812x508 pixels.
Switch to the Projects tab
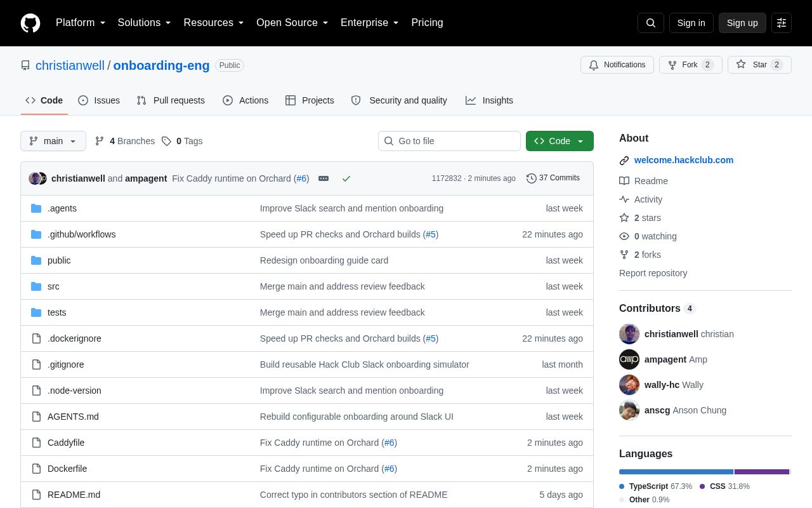tap(310, 100)
